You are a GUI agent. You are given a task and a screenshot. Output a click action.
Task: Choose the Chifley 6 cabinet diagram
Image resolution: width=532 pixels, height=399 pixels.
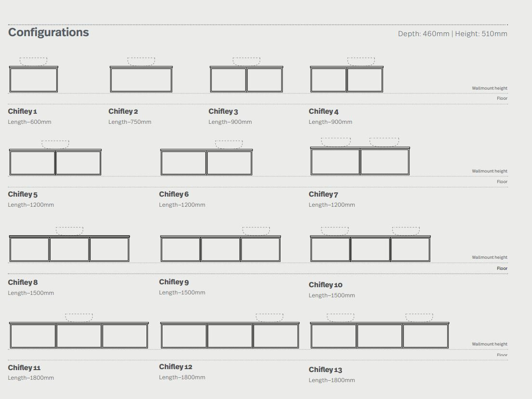point(206,163)
